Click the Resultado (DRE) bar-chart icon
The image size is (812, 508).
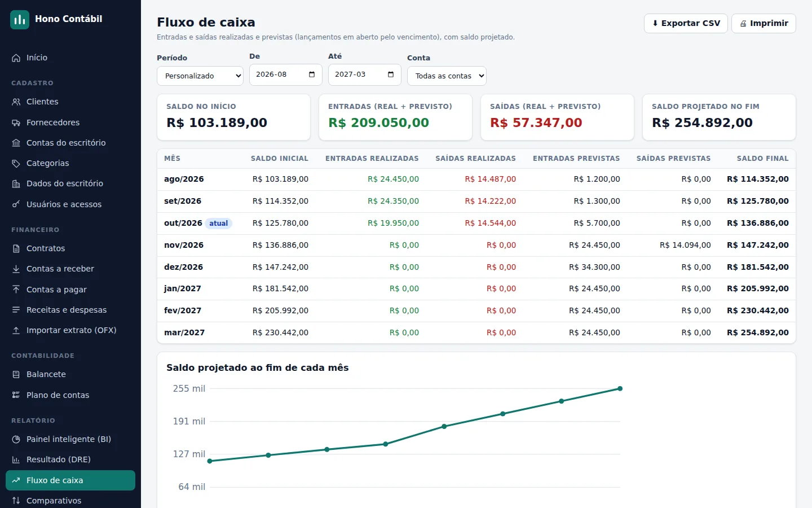[x=16, y=459]
